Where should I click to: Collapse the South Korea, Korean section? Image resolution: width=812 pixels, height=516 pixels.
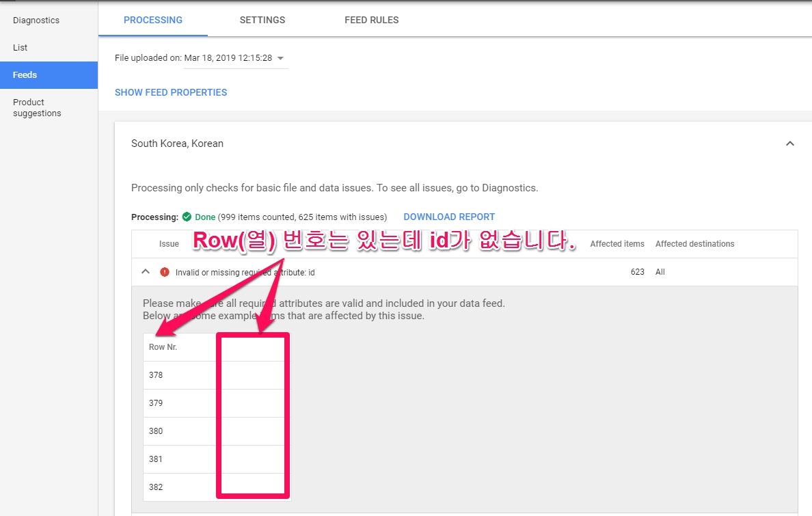click(x=789, y=144)
